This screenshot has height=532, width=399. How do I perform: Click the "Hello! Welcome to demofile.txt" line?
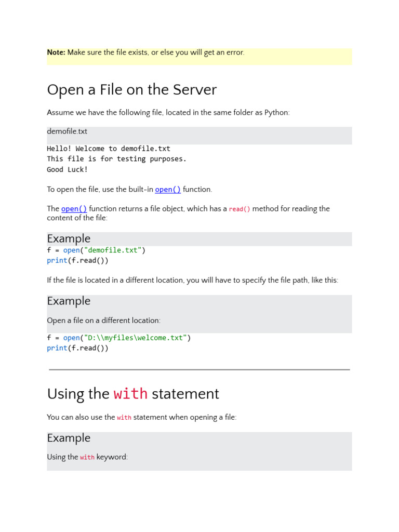tap(109, 149)
